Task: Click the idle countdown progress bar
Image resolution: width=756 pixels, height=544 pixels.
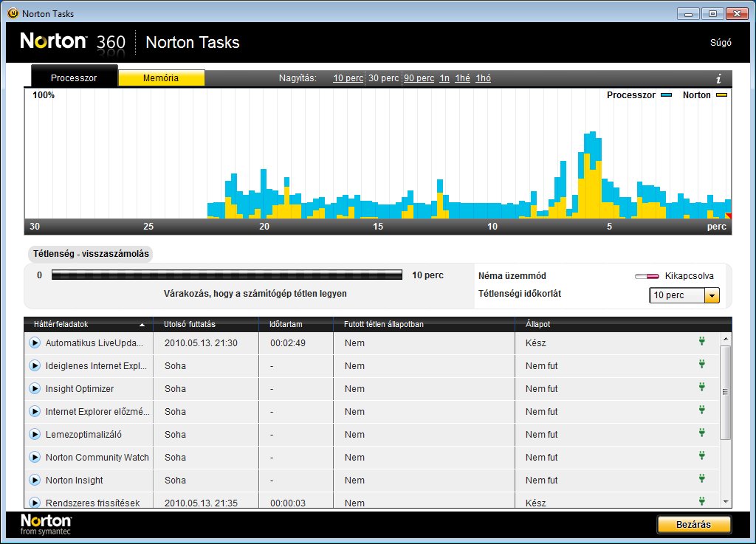Action: [227, 275]
